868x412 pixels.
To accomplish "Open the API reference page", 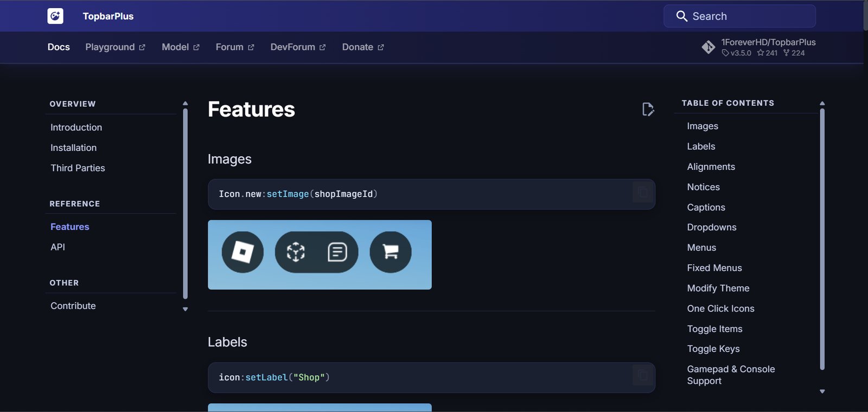I will click(x=58, y=247).
